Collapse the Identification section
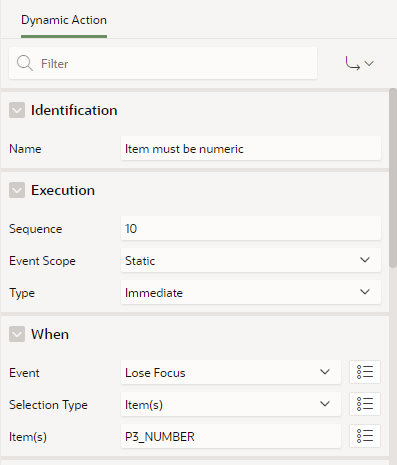Screen dimensions: 397x465 point(17,110)
